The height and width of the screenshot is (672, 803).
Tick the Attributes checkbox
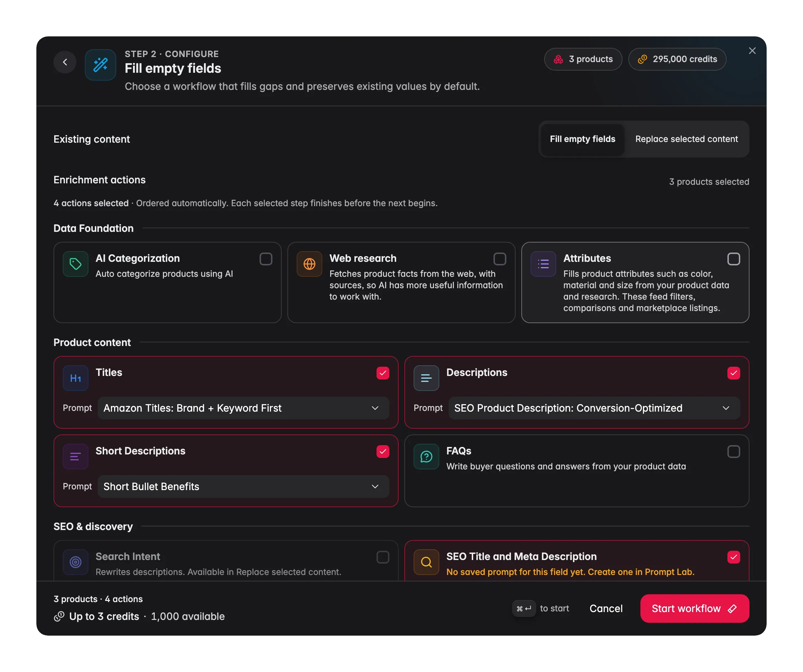click(x=733, y=259)
